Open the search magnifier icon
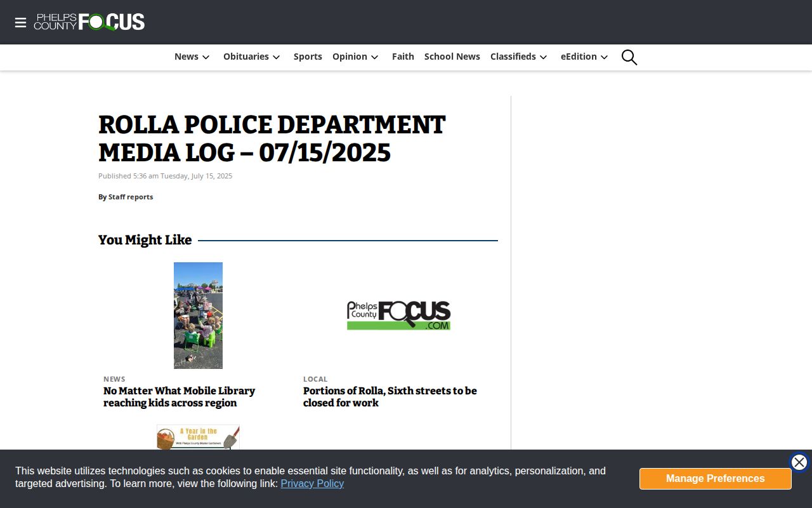812x508 pixels. click(629, 57)
